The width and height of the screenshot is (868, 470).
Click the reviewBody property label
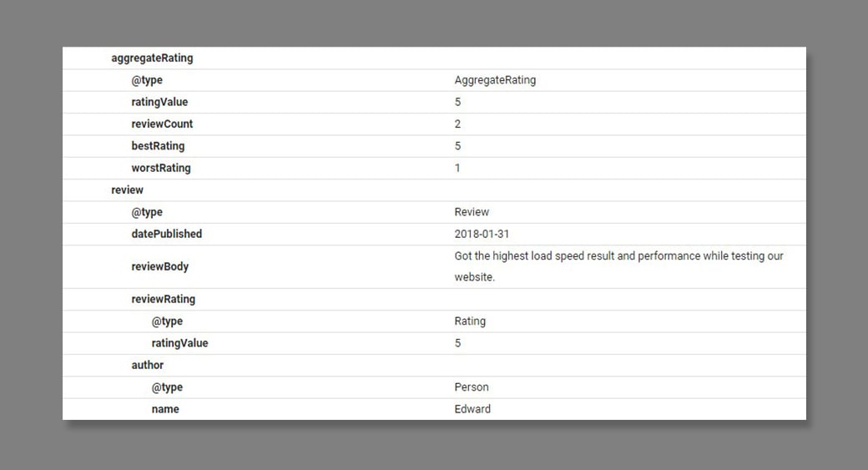coord(159,266)
